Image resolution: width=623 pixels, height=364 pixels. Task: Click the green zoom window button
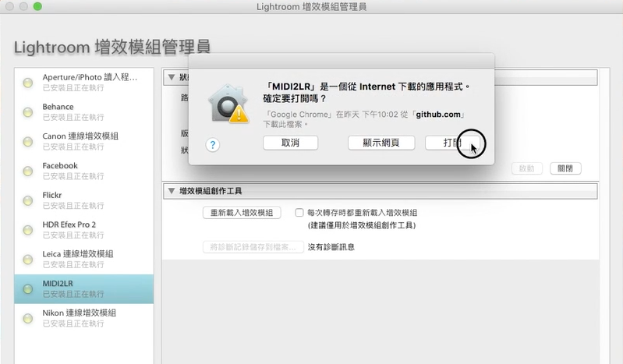[37, 6]
